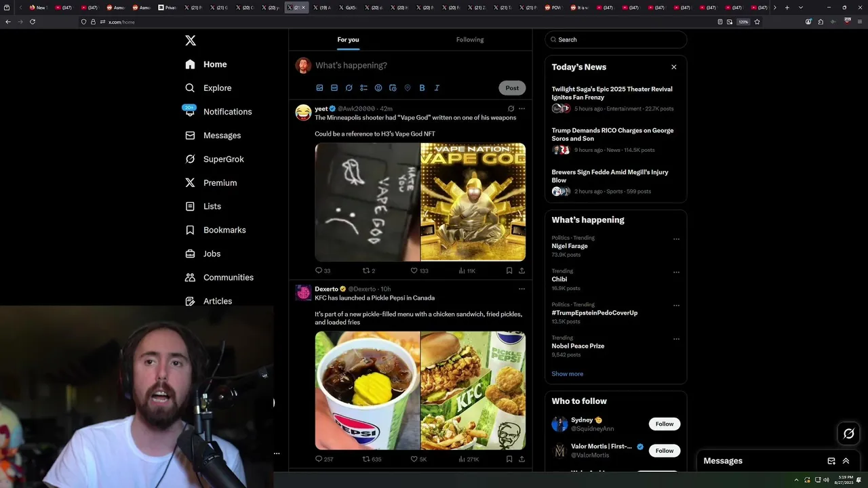Image resolution: width=868 pixels, height=488 pixels.
Task: Expand the Messages drawer
Action: click(x=846, y=461)
